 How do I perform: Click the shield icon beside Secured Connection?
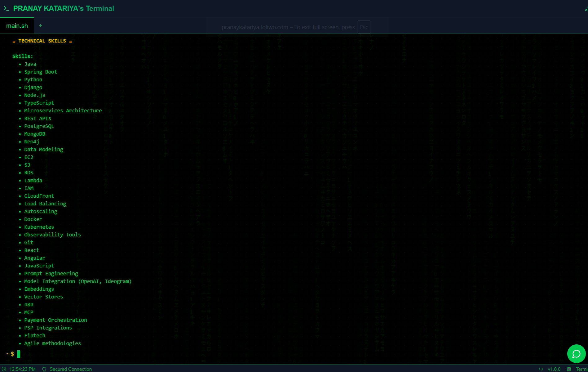click(x=44, y=369)
